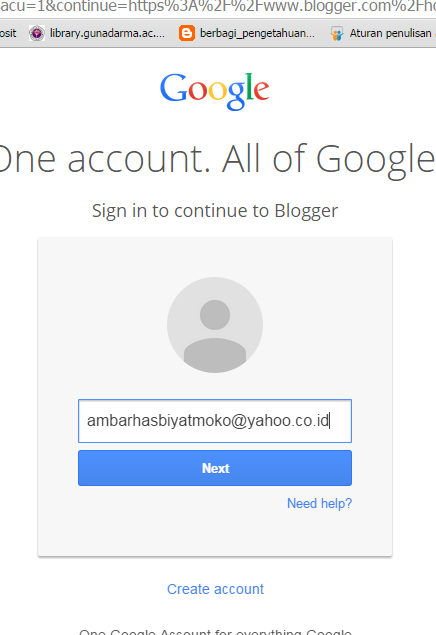This screenshot has width=436, height=635.
Task: Focus the browser address bar URL
Action: (218, 7)
